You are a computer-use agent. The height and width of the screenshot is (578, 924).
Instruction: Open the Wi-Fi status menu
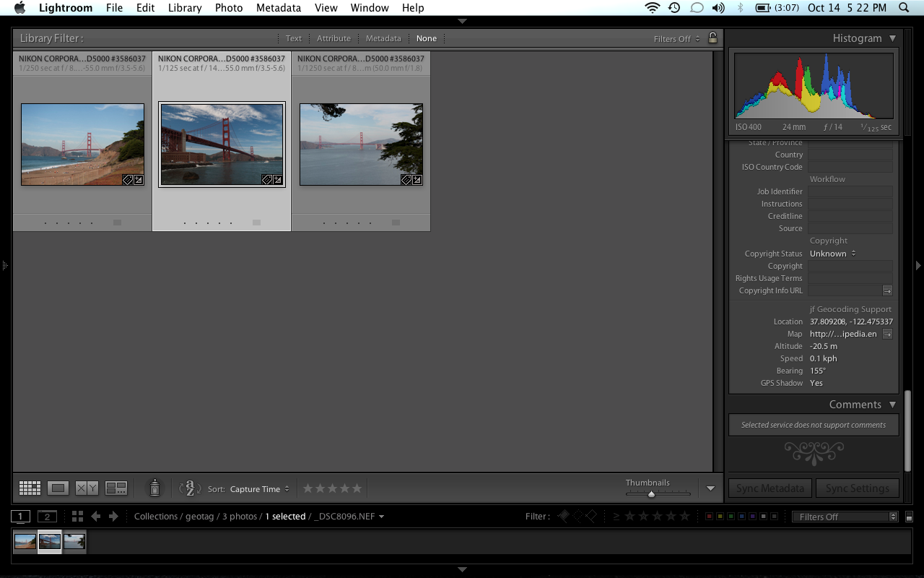[653, 8]
